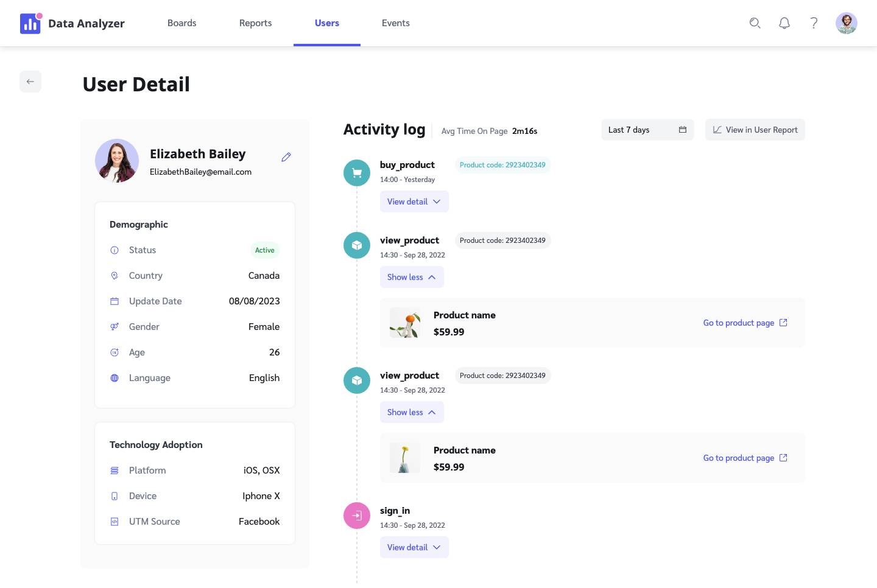
Task: Expand View detail under sign_in
Action: pyautogui.click(x=414, y=547)
